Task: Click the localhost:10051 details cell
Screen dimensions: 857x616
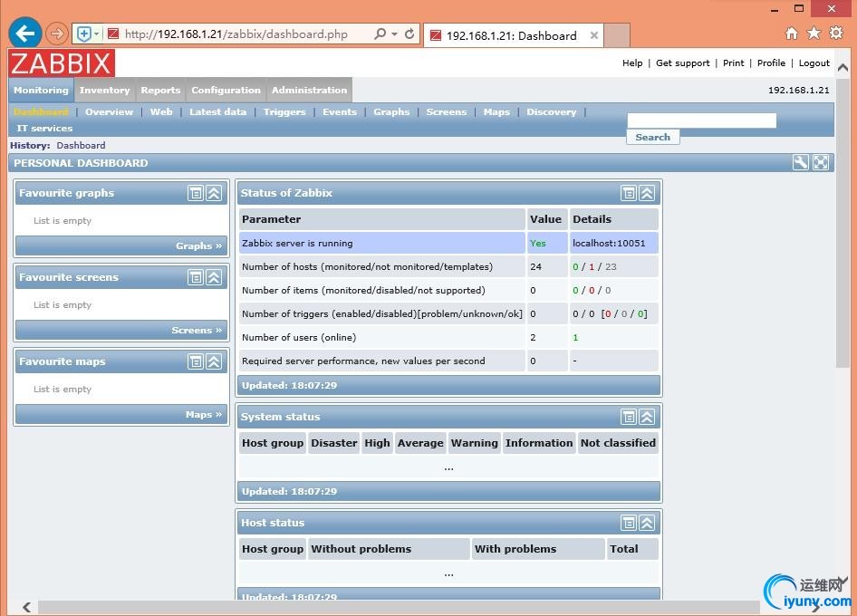Action: click(614, 244)
